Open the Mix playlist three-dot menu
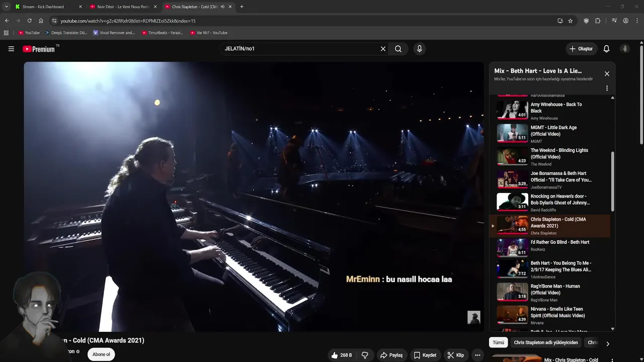 tap(607, 88)
